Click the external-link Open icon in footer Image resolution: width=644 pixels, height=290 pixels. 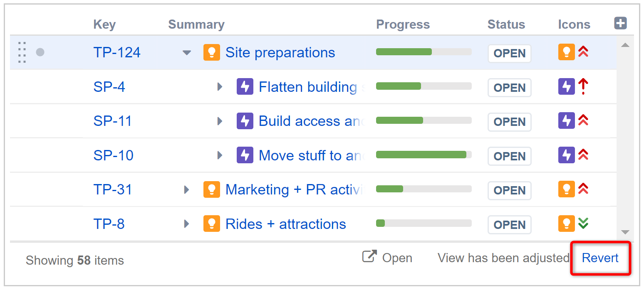click(x=369, y=257)
